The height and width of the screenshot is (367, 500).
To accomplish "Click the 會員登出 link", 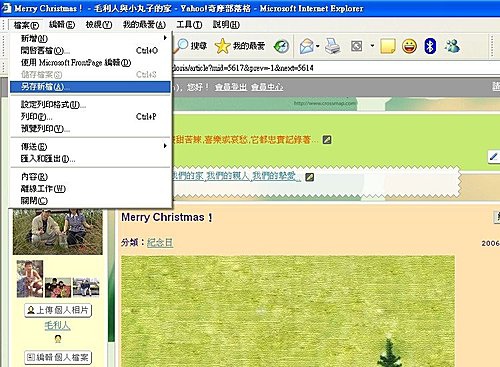I will point(231,87).
